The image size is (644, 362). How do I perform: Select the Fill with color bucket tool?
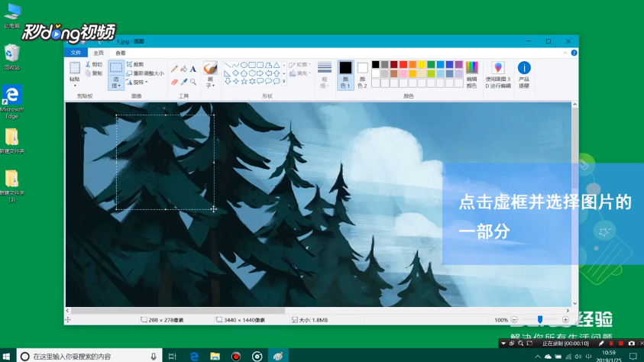pyautogui.click(x=183, y=69)
